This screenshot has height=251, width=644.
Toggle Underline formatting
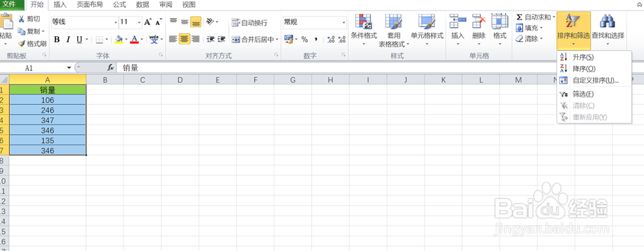(x=79, y=40)
